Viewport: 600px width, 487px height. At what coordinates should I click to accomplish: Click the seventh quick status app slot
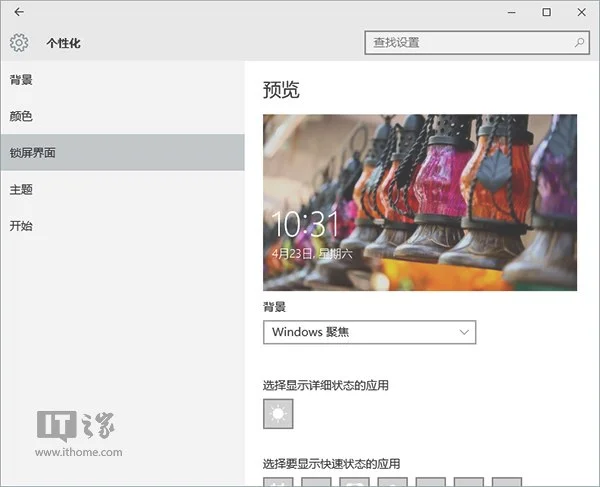505,481
